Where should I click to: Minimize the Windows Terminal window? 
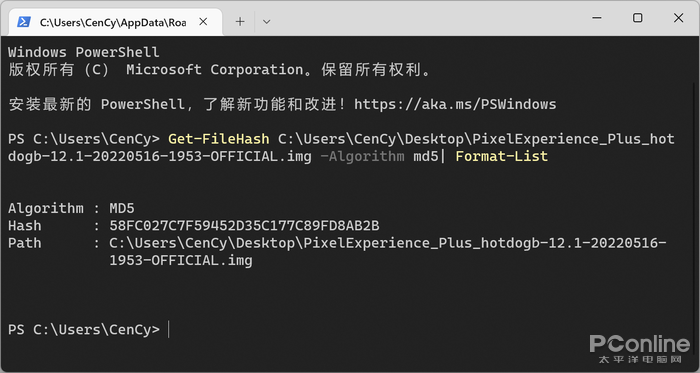tap(597, 18)
